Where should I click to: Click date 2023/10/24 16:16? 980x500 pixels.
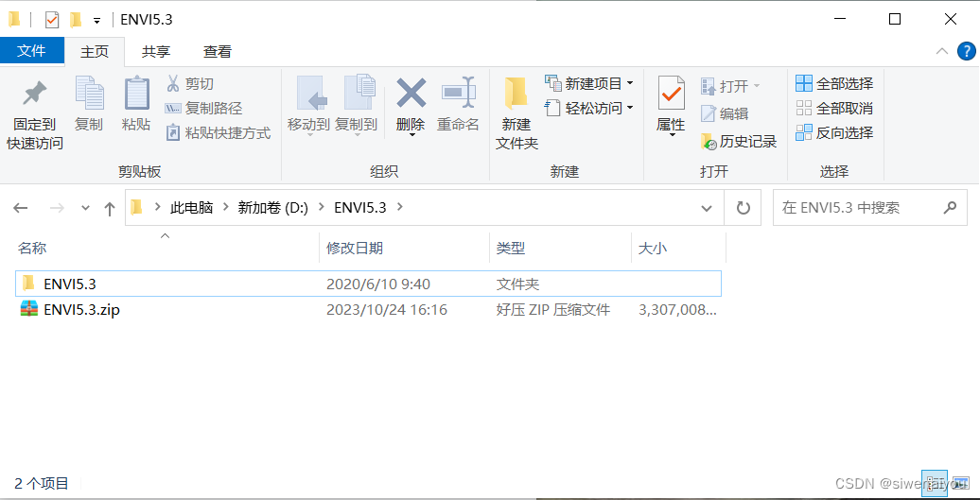386,309
